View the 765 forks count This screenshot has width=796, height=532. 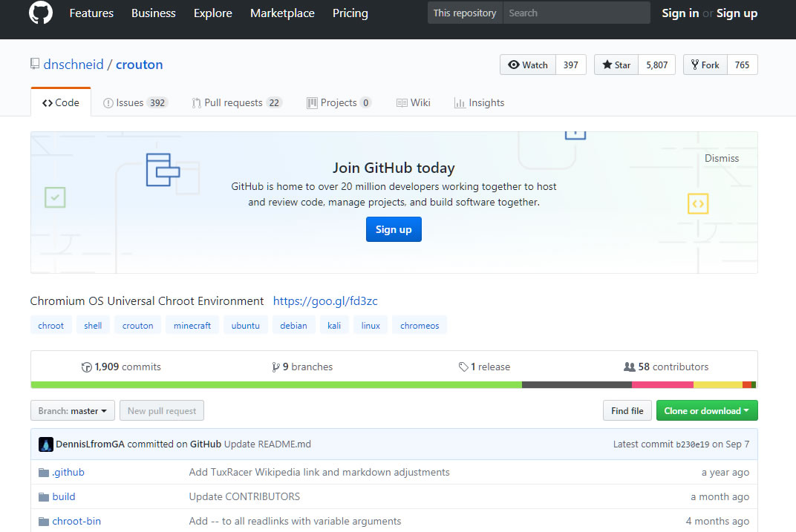743,65
